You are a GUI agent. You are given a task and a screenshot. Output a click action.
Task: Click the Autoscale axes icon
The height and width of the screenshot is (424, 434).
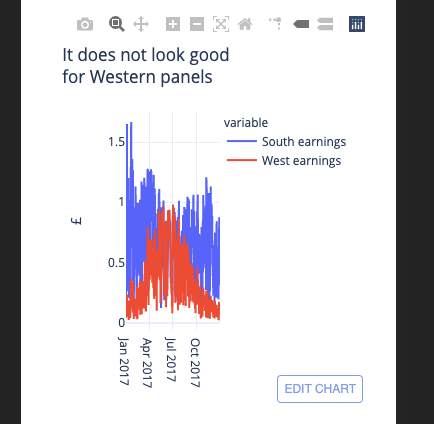coord(221,24)
